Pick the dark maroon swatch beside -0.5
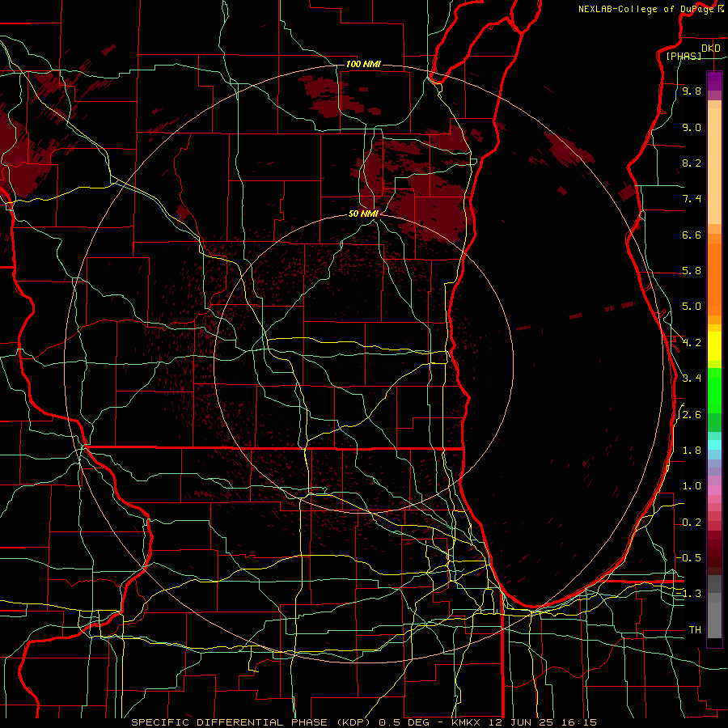 [x=714, y=557]
